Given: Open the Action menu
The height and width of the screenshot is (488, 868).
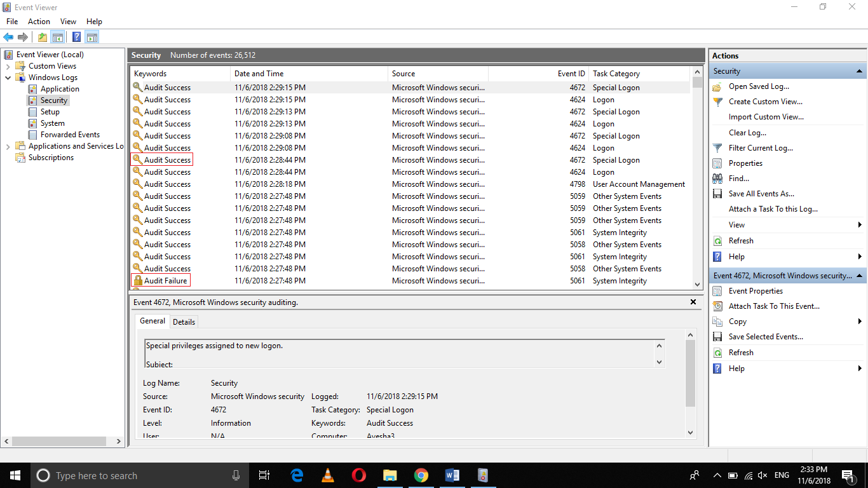Looking at the screenshot, I should point(39,22).
